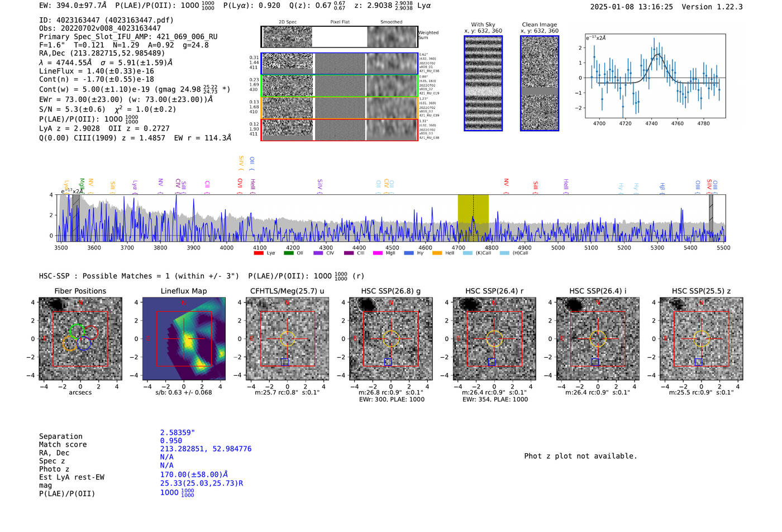
Task: Click the '170.00(±58.00)Å' rest-EW value
Action: (194, 475)
